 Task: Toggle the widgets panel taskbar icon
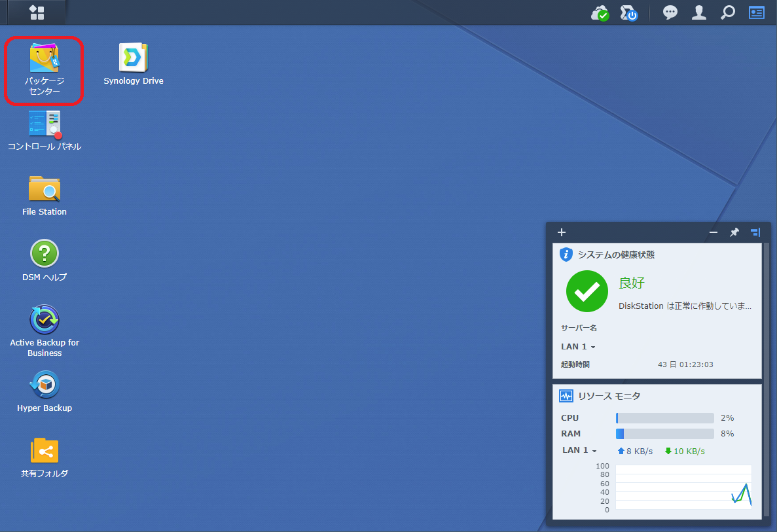tap(756, 12)
